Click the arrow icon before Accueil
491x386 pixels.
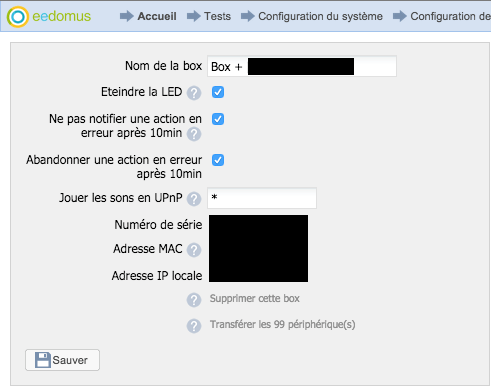coord(127,16)
